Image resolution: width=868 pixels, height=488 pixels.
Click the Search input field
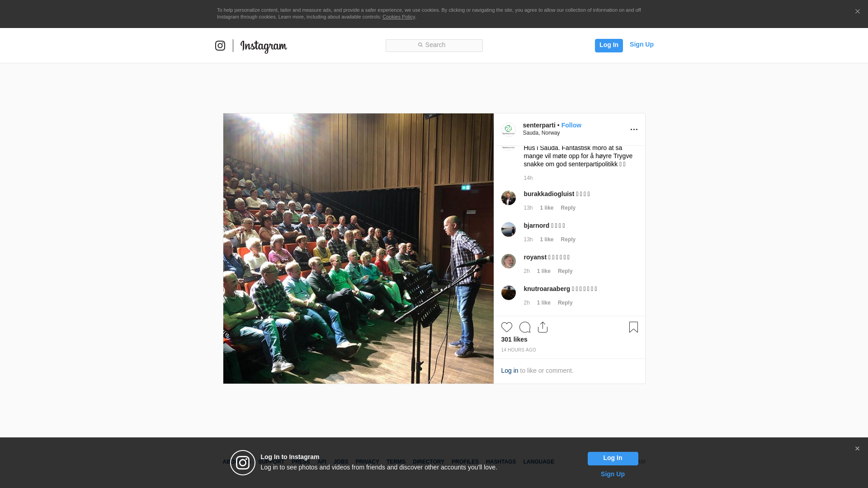pyautogui.click(x=434, y=46)
